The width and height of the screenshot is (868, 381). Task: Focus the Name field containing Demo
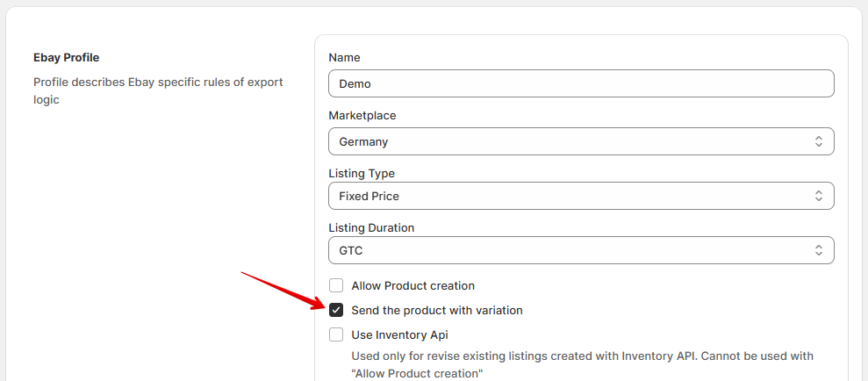pyautogui.click(x=581, y=83)
